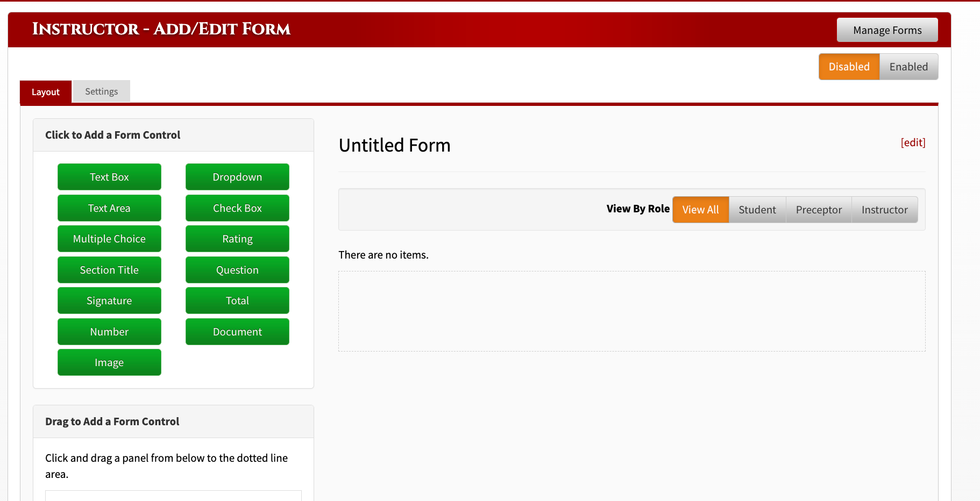Add a Signature control

click(109, 300)
